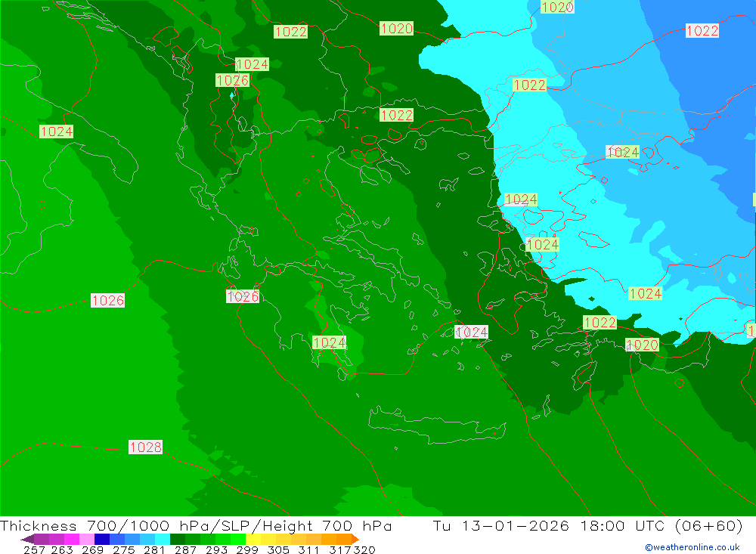Click legend value 287
This screenshot has height=554, width=756.
(x=185, y=549)
